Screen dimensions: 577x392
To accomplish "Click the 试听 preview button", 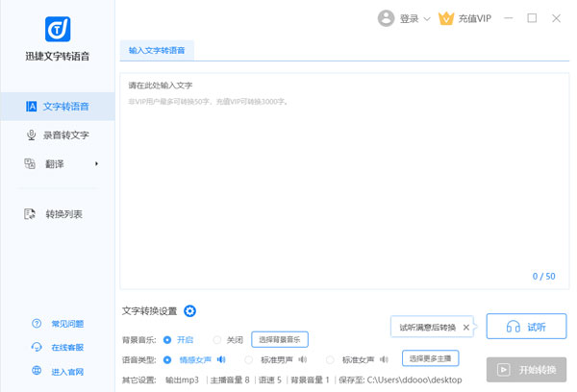I will (x=526, y=327).
